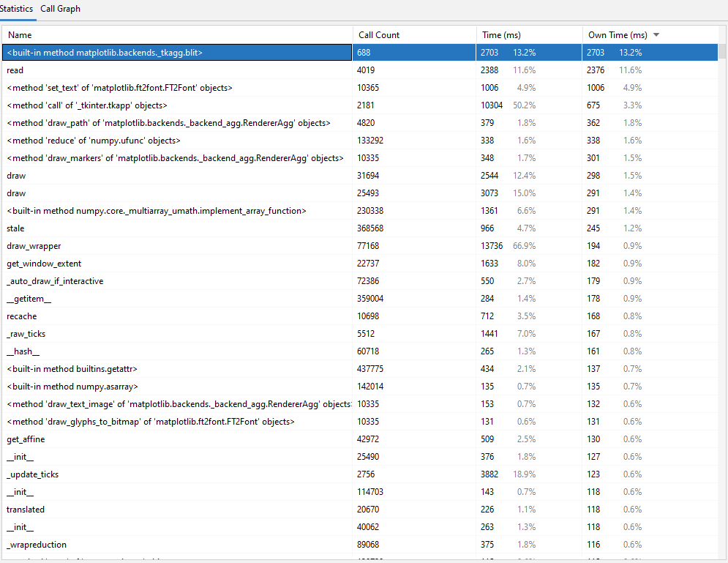The image size is (728, 563).
Task: Select the 'call' of _tkinter.tkapp row
Action: (360, 105)
